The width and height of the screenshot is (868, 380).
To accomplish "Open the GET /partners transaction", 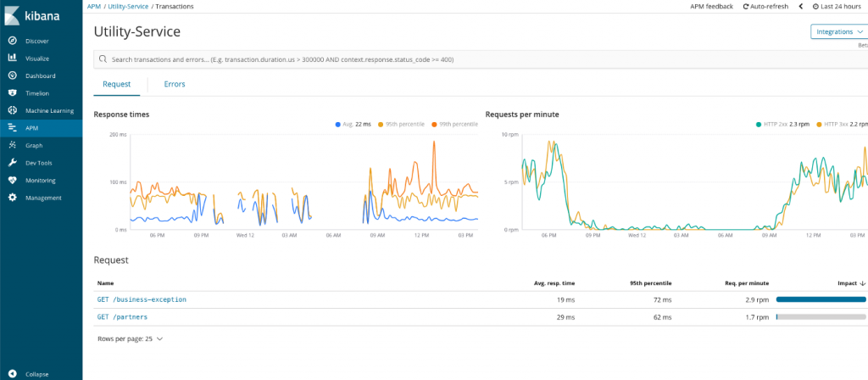I will pos(122,317).
